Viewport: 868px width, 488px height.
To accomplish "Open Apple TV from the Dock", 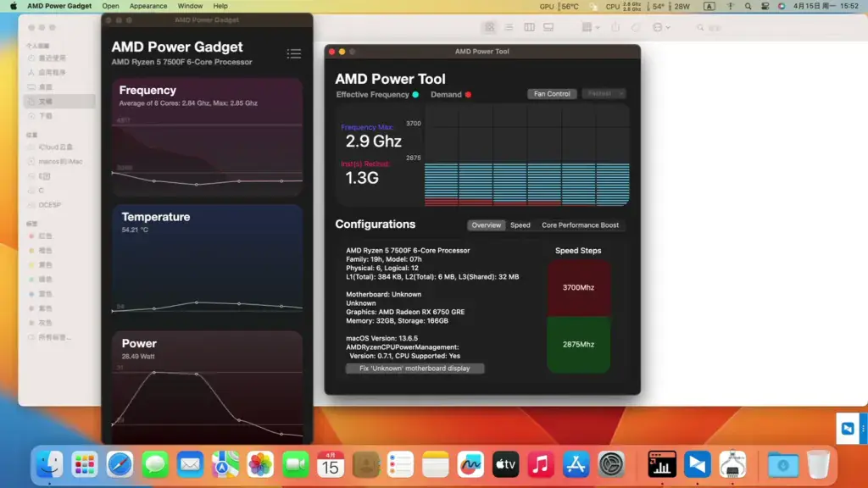I will (505, 464).
